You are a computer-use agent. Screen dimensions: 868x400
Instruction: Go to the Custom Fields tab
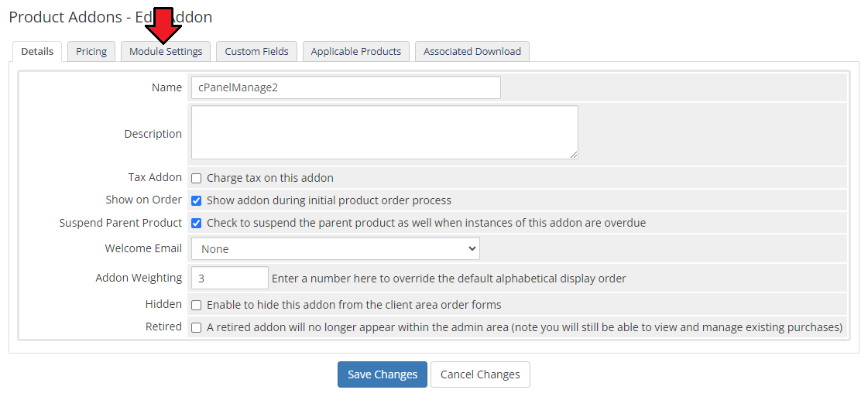coord(256,52)
